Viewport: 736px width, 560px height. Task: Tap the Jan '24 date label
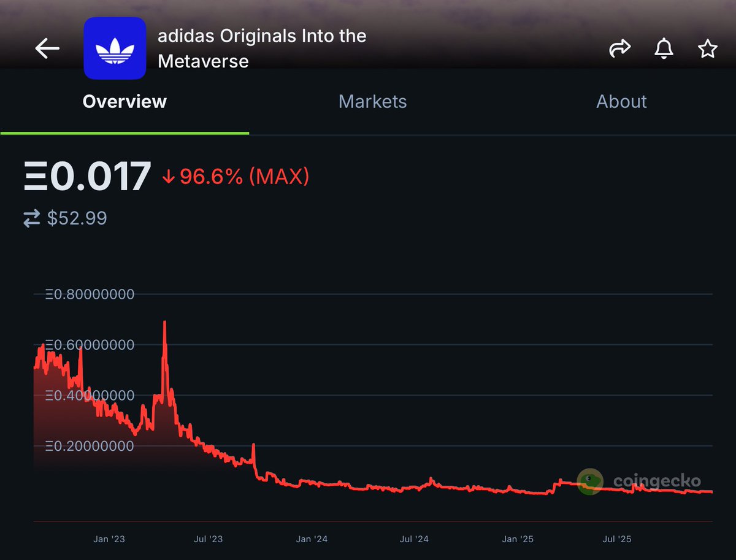pyautogui.click(x=312, y=539)
